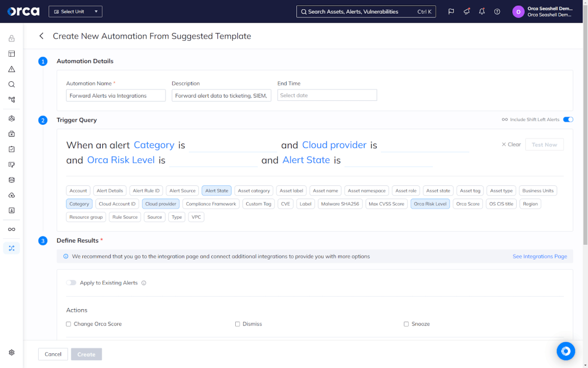Add the Compliance Framework filter chip
Viewport: 588px width, 368px height.
pyautogui.click(x=211, y=204)
